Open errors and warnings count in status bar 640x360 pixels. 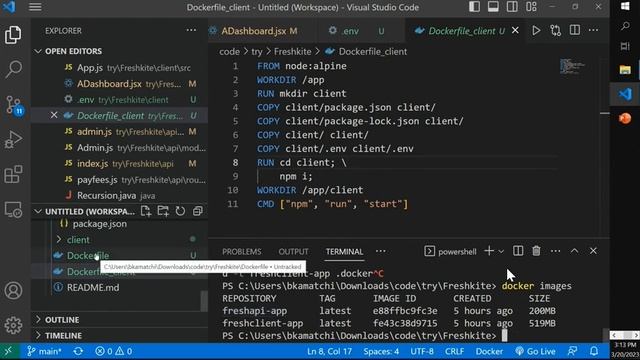pos(113,351)
